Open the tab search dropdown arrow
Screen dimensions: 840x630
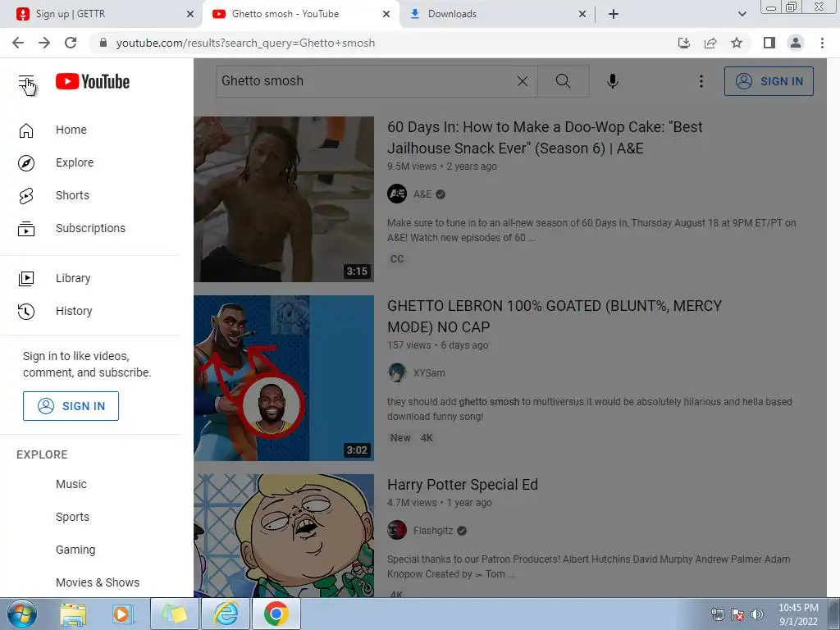click(742, 15)
